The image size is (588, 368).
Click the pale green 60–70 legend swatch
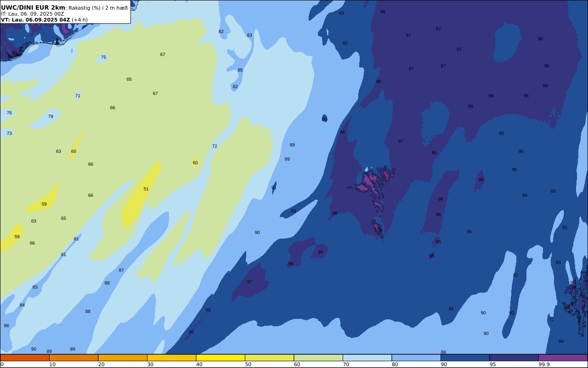click(318, 357)
